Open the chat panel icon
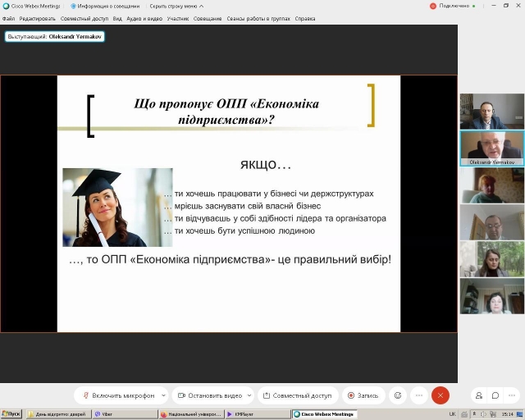 [x=495, y=395]
